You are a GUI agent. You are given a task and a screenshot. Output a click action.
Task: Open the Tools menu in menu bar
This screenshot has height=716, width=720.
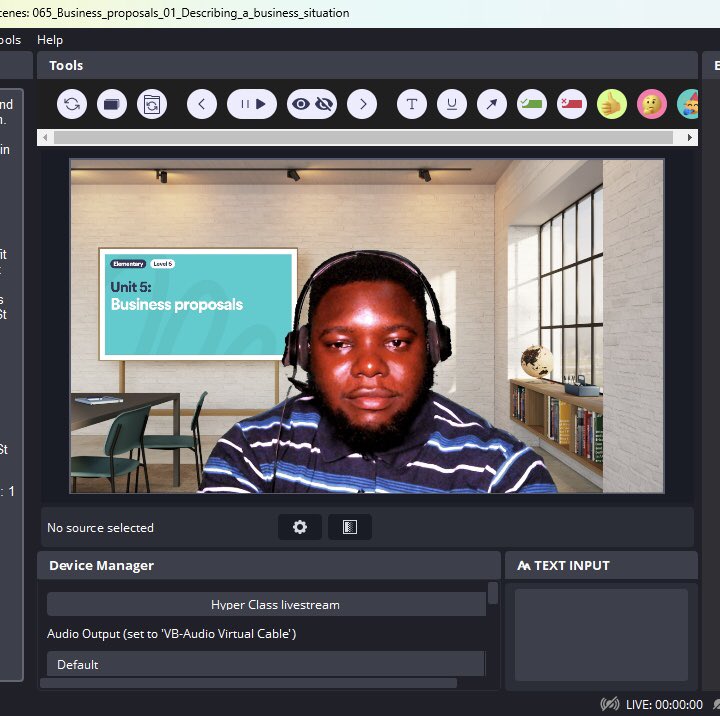pos(10,40)
